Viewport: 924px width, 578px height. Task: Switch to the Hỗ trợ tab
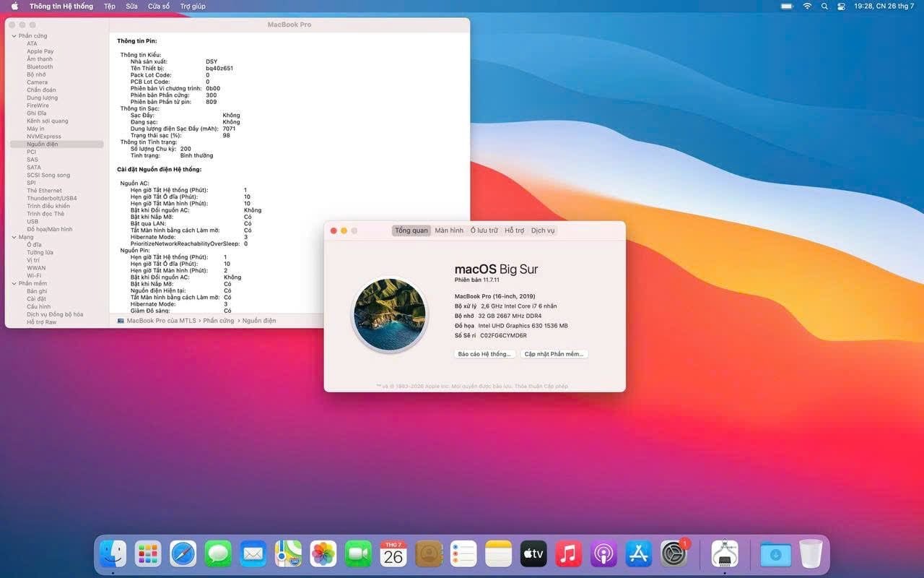click(515, 230)
